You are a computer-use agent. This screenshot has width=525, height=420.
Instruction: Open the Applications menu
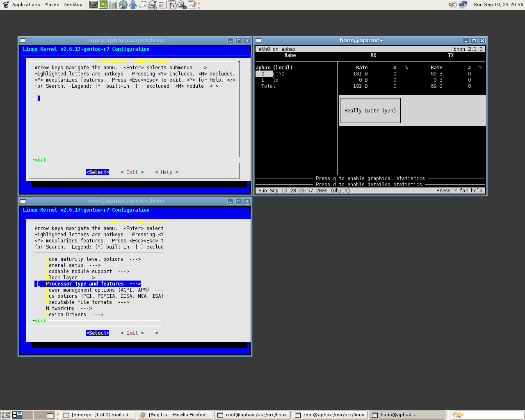(26, 5)
